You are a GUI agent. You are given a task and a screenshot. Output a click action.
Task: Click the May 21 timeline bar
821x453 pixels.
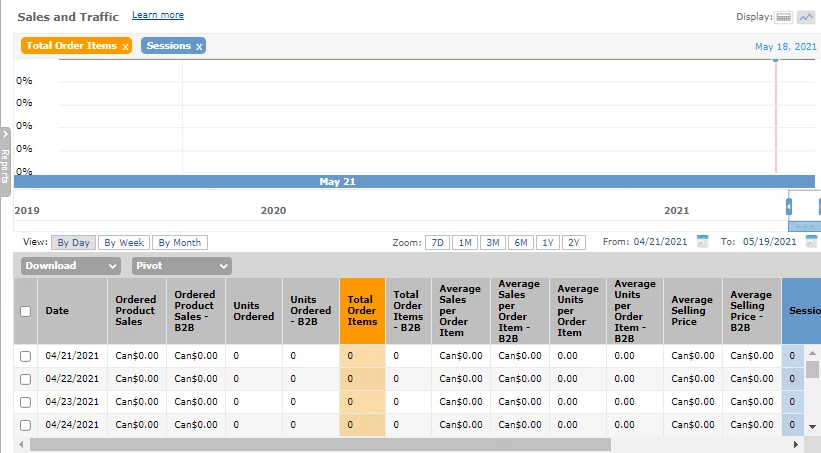pyautogui.click(x=414, y=182)
